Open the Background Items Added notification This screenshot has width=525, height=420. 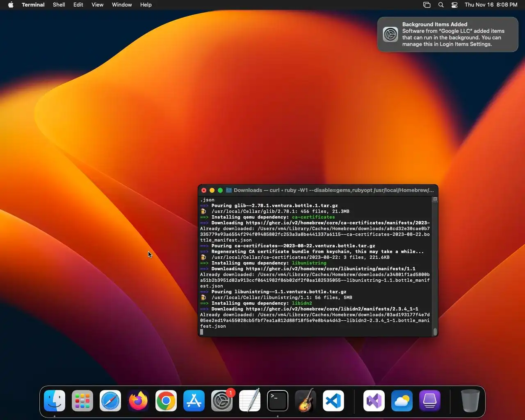pyautogui.click(x=448, y=34)
